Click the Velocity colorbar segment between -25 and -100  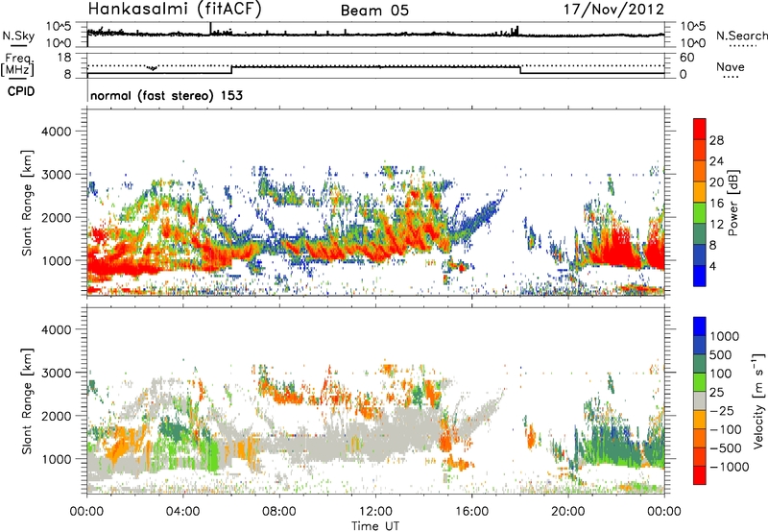click(x=700, y=420)
